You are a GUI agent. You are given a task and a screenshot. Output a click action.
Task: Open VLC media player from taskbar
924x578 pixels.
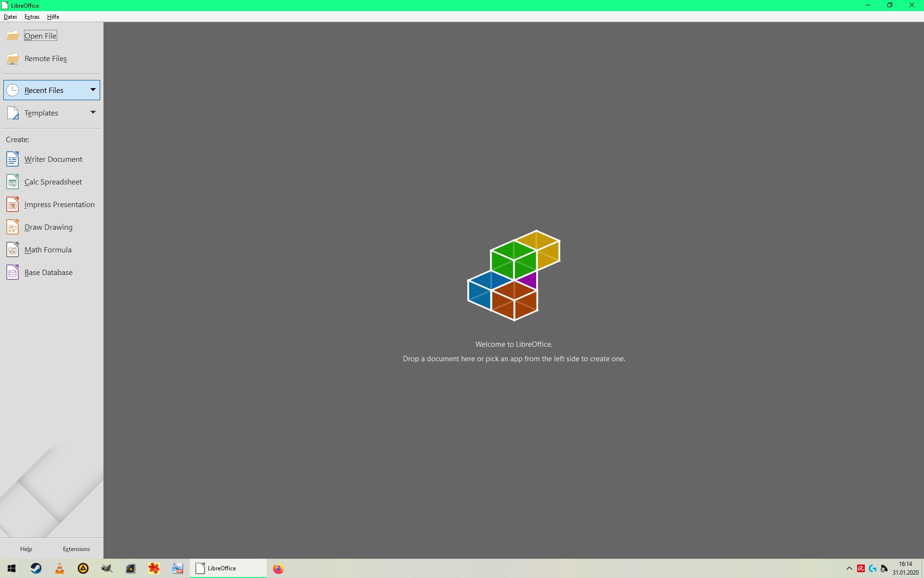coord(59,568)
